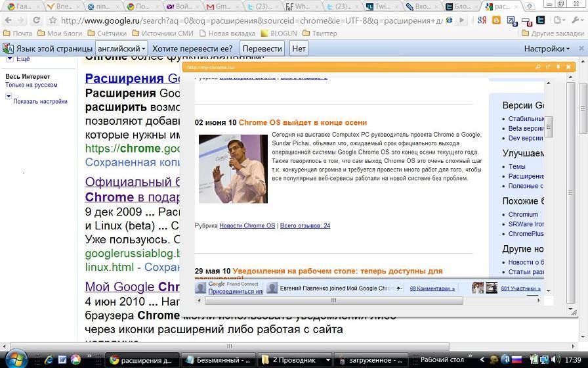
Task: Click the Sundar Pichai photo thumbnail
Action: click(233, 169)
